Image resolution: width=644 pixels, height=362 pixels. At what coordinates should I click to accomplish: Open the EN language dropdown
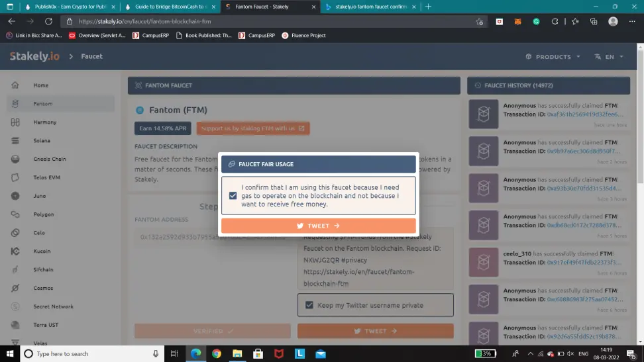(x=609, y=57)
